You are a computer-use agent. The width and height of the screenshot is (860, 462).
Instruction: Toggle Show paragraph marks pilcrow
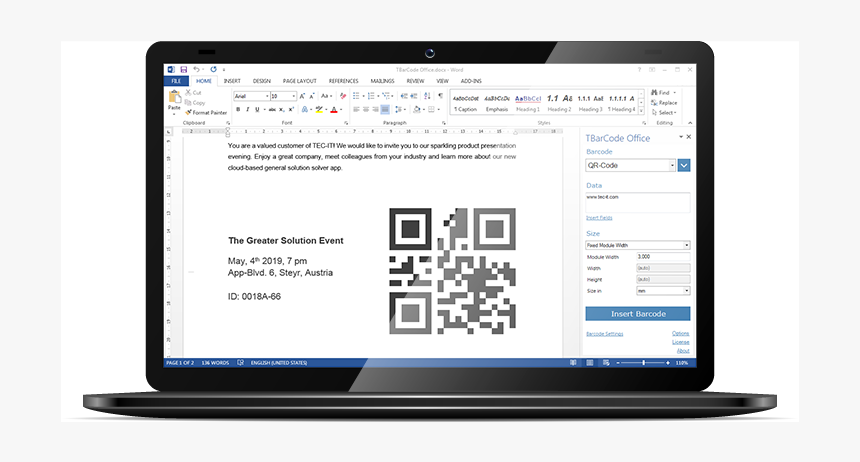pyautogui.click(x=440, y=96)
